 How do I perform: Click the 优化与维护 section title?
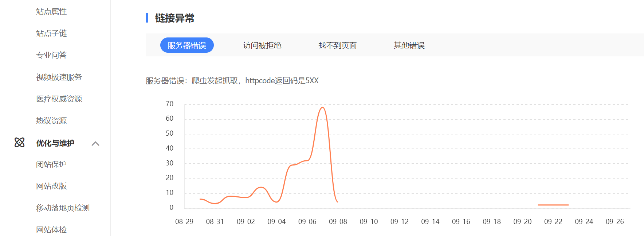click(55, 143)
